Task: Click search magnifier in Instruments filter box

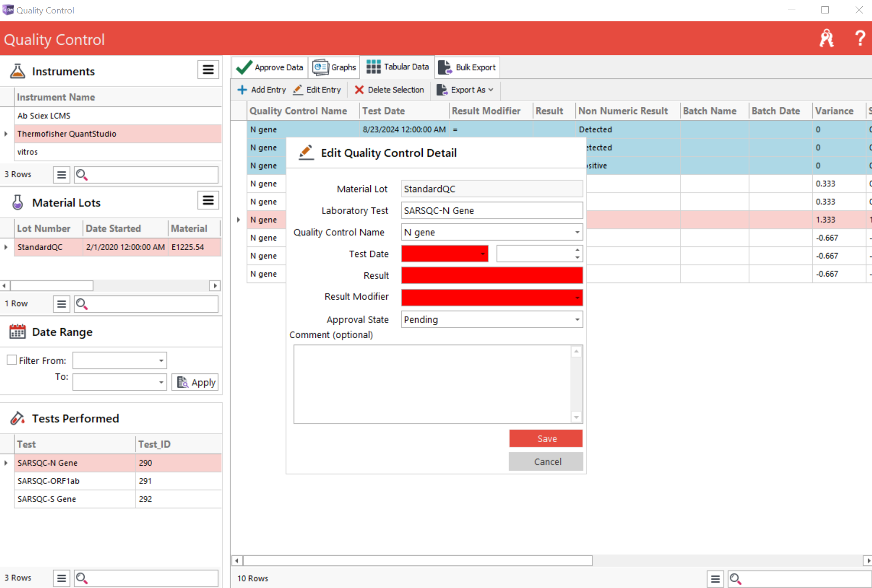Action: 82,175
